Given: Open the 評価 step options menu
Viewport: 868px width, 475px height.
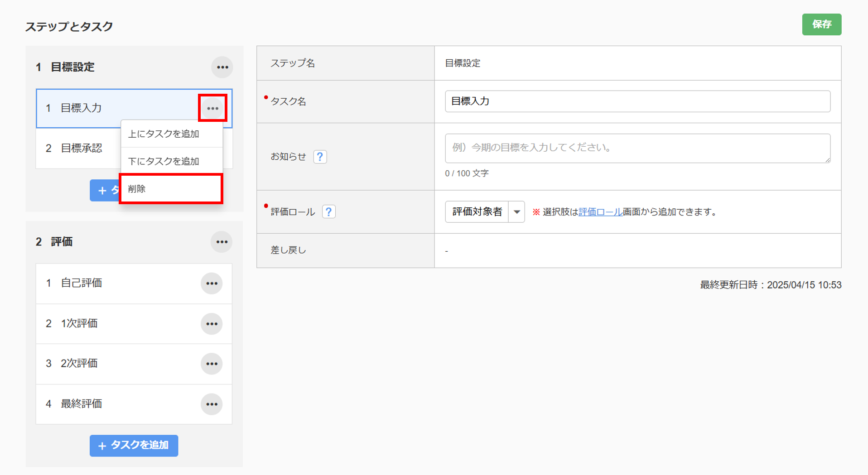Looking at the screenshot, I should [222, 242].
